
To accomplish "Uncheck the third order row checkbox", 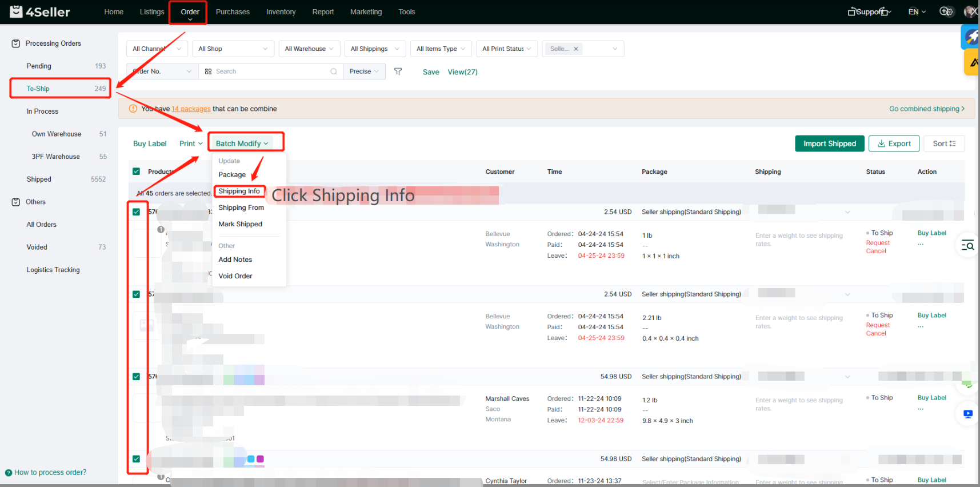I will pos(137,377).
